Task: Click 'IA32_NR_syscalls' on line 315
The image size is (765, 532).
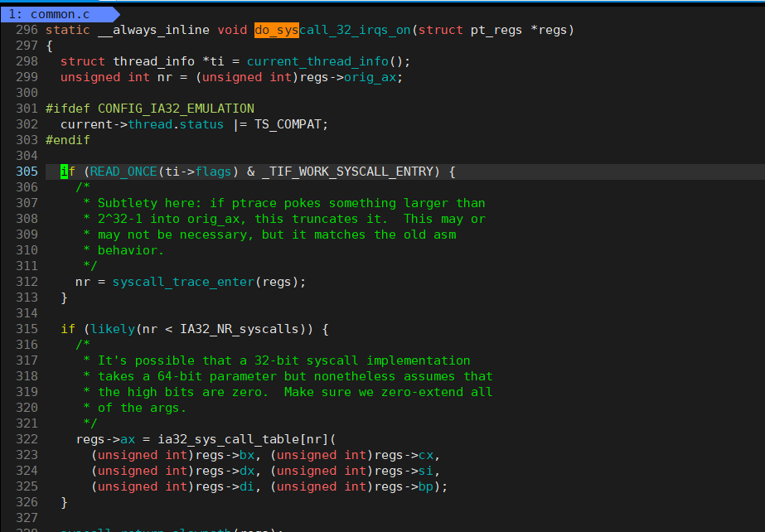Action: point(240,329)
